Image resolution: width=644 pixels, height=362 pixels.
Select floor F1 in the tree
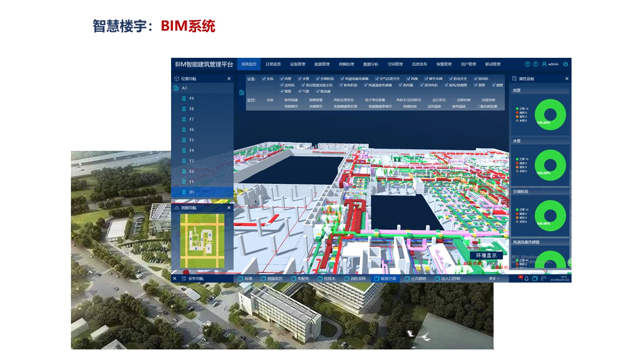(x=202, y=182)
